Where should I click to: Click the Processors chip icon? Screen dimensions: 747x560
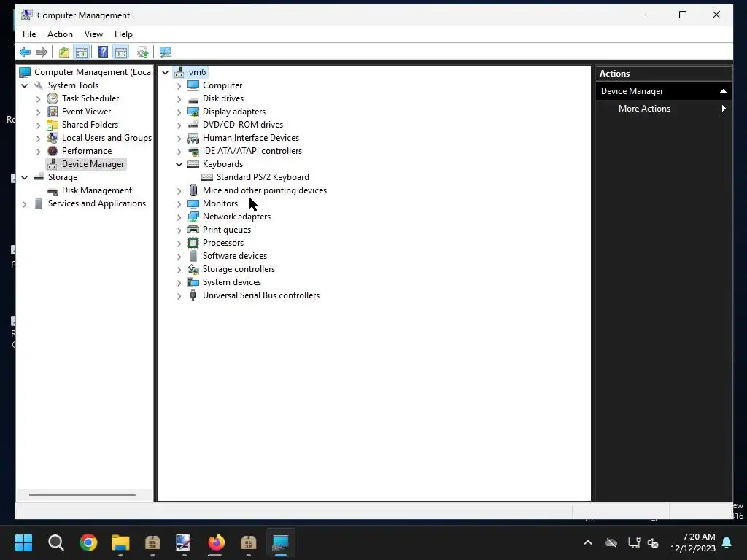click(193, 243)
